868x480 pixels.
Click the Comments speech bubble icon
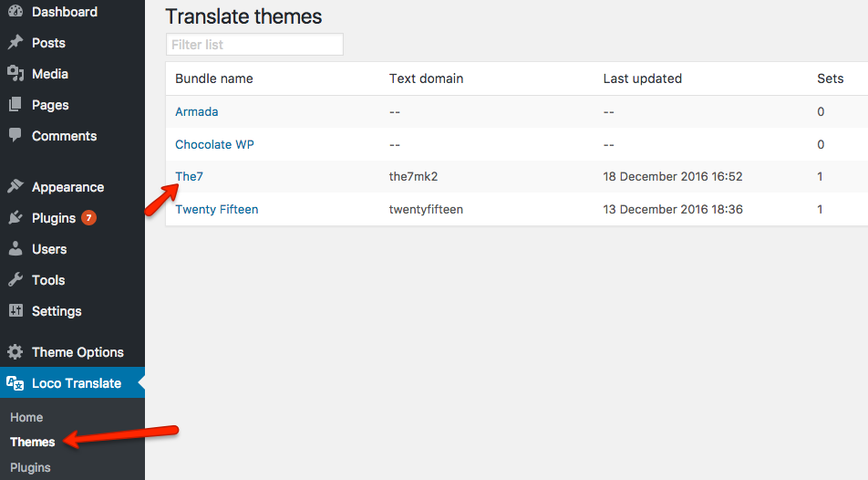tap(15, 135)
